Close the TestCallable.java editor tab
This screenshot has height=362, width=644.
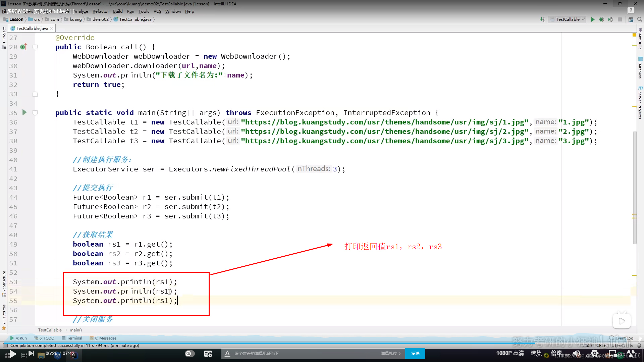(x=51, y=29)
